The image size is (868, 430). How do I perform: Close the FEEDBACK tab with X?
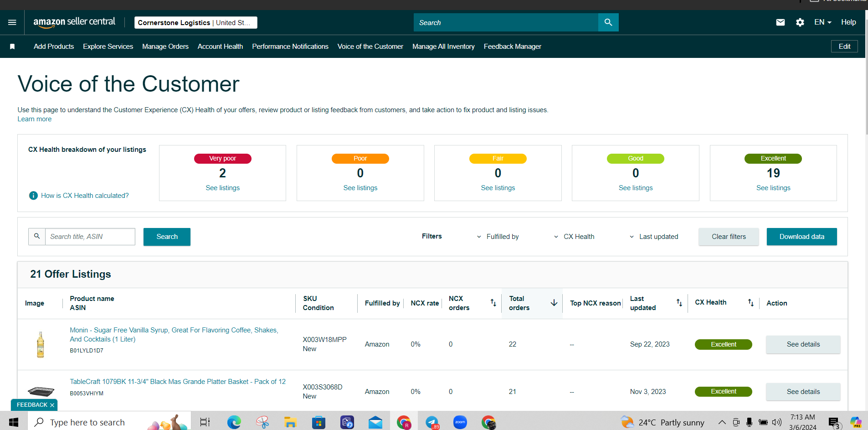click(52, 405)
